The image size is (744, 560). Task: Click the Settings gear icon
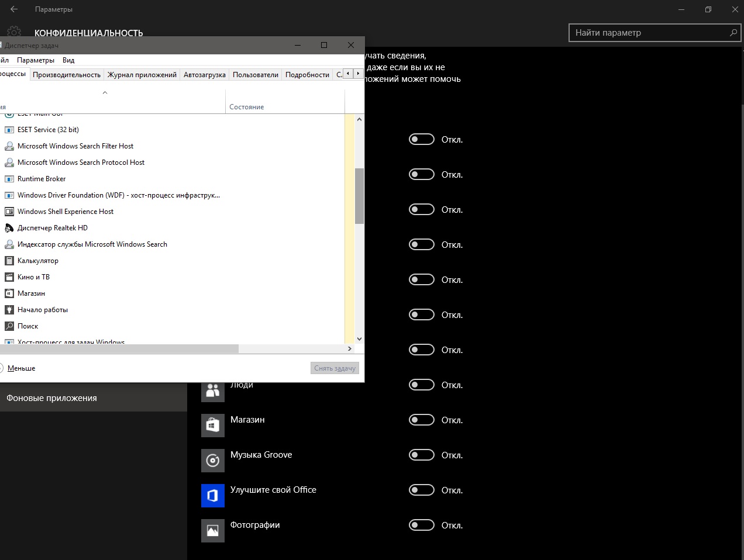click(x=14, y=31)
